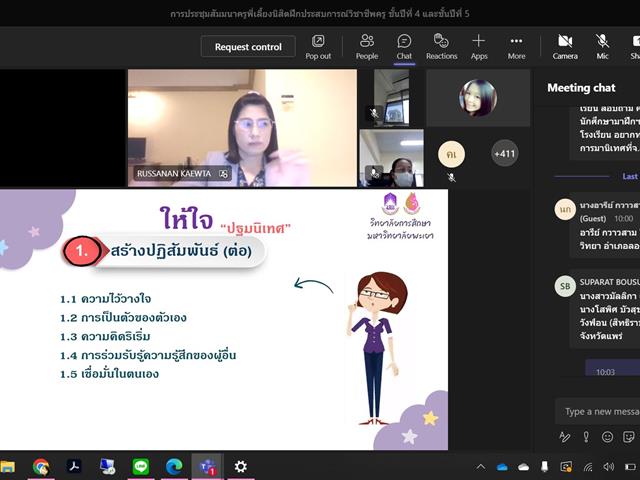
Task: Open Windows Settings gear from taskbar
Action: tap(241, 467)
